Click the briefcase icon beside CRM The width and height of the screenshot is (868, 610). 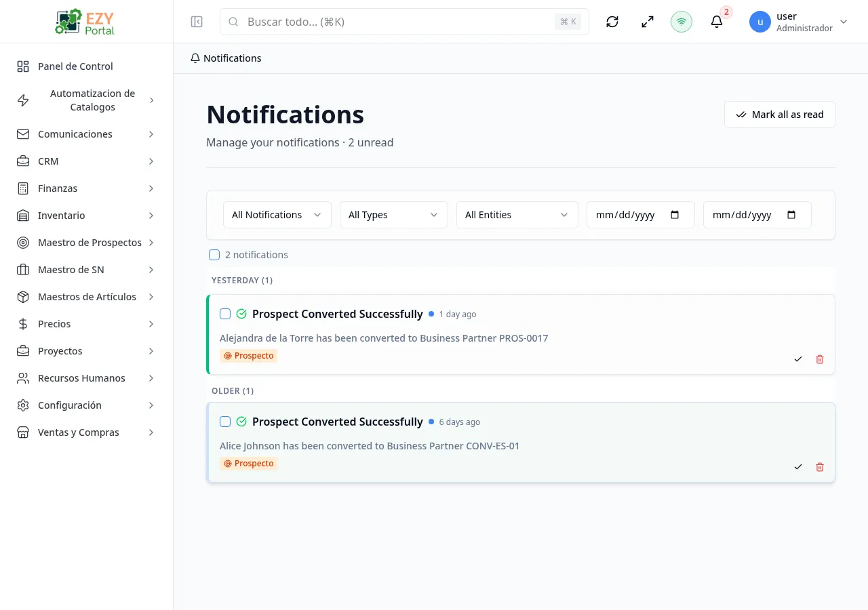point(23,161)
